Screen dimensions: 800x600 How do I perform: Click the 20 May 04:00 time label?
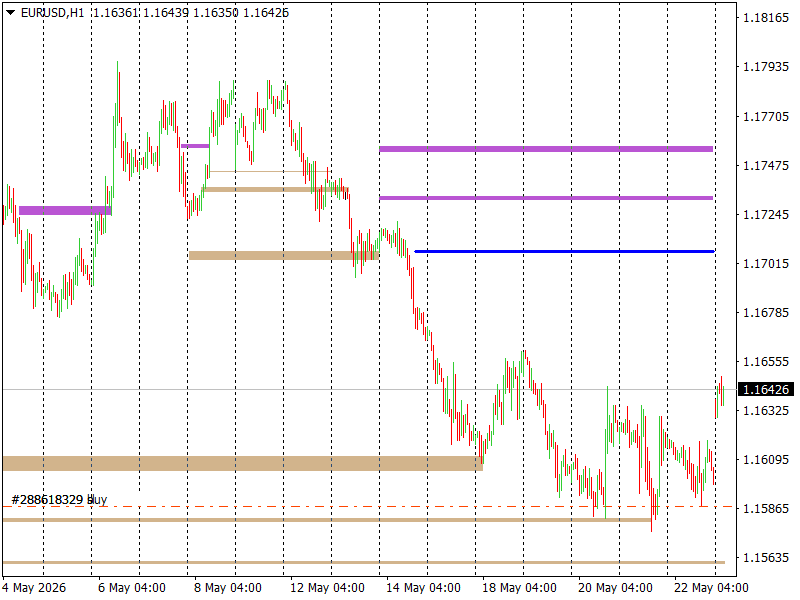[x=615, y=588]
